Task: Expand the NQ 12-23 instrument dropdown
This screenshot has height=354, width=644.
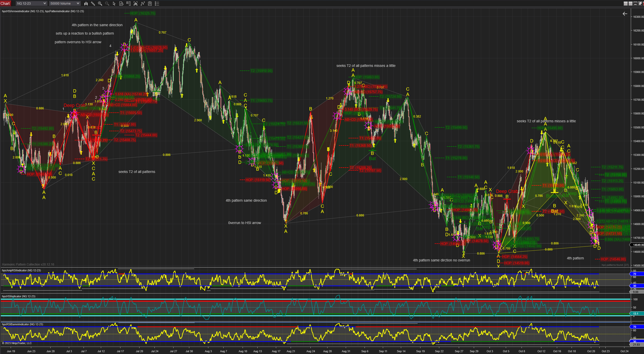Action: pos(45,4)
